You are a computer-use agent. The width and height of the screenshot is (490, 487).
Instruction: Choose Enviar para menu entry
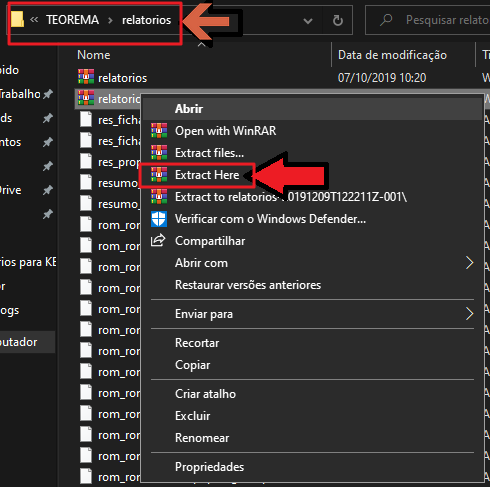pyautogui.click(x=312, y=314)
